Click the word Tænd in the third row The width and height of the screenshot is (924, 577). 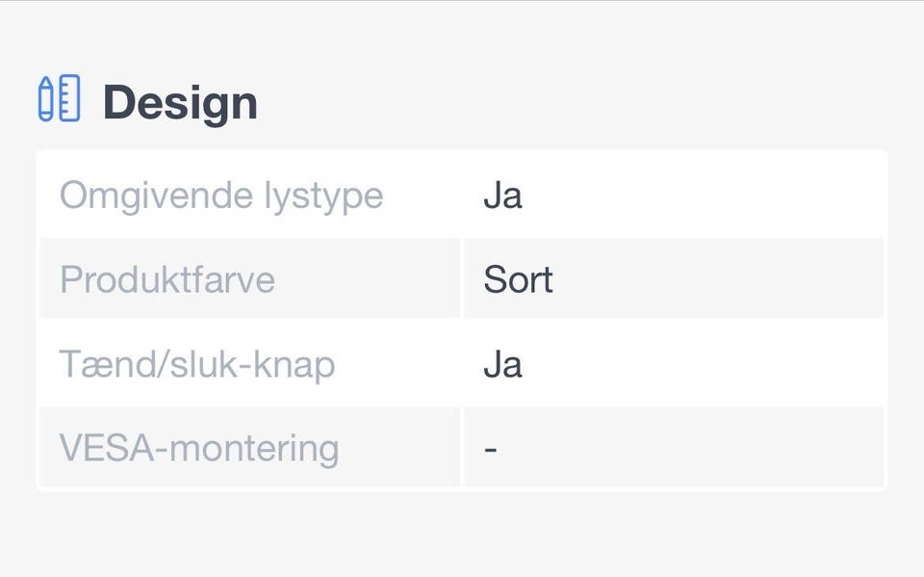click(101, 364)
